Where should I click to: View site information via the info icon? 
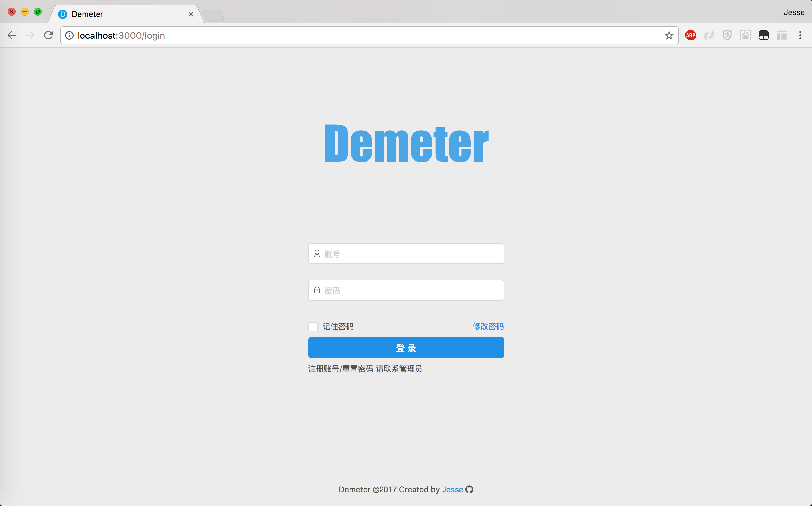69,36
